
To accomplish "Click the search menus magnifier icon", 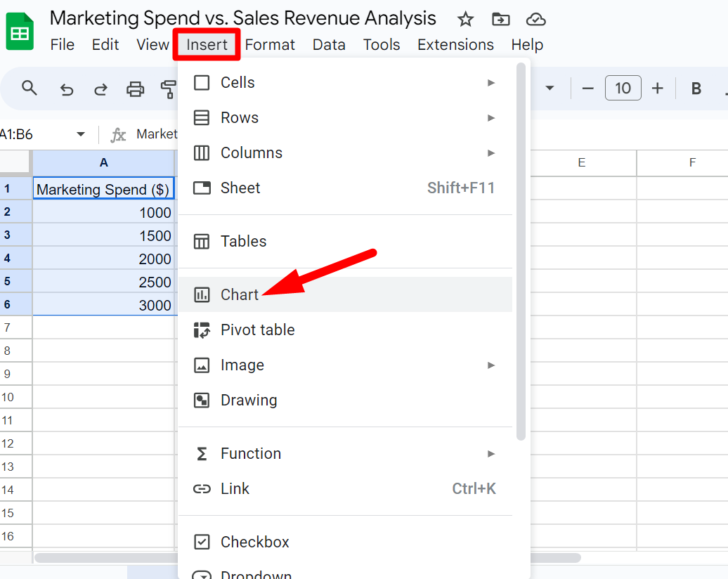I will 30,88.
